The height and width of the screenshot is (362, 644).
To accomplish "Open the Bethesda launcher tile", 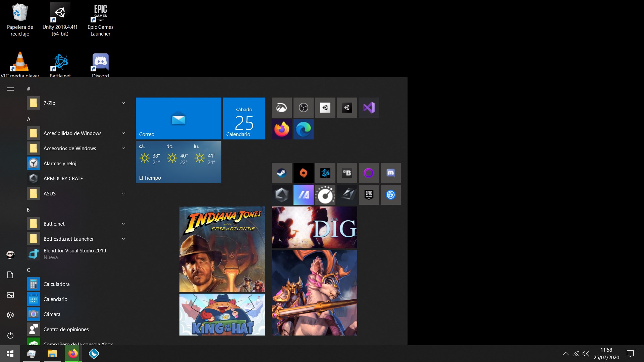I will pyautogui.click(x=347, y=173).
